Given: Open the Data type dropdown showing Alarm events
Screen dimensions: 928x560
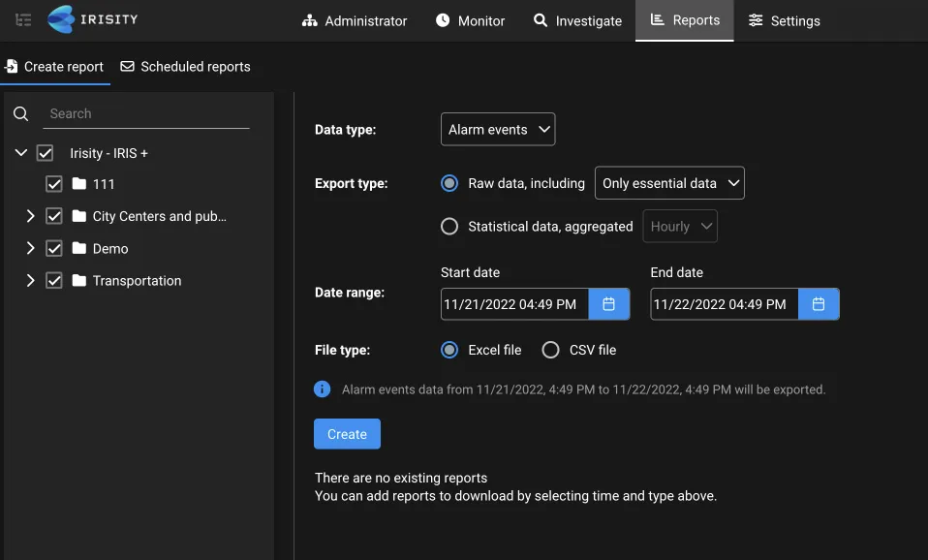Looking at the screenshot, I should click(x=498, y=129).
